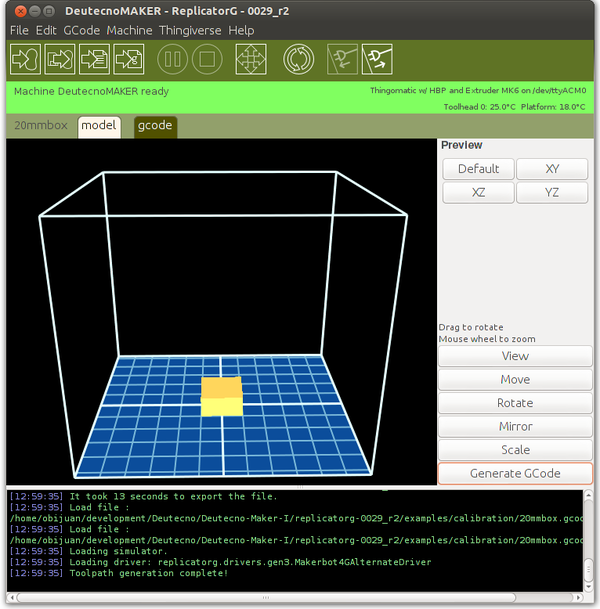Screen dimensions: 600x609
Task: Open the Machine menu
Action: click(x=129, y=30)
